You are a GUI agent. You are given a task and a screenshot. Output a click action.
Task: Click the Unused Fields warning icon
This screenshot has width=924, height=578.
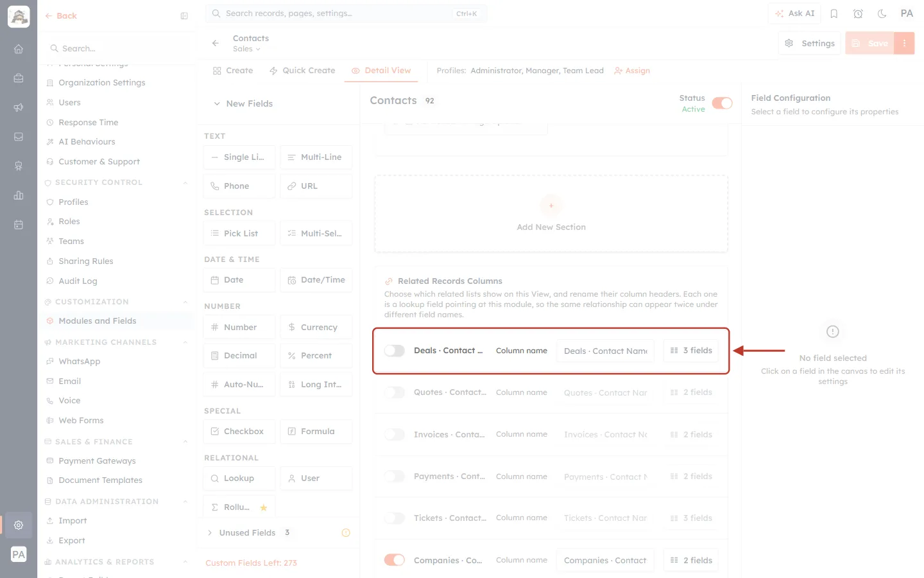346,532
